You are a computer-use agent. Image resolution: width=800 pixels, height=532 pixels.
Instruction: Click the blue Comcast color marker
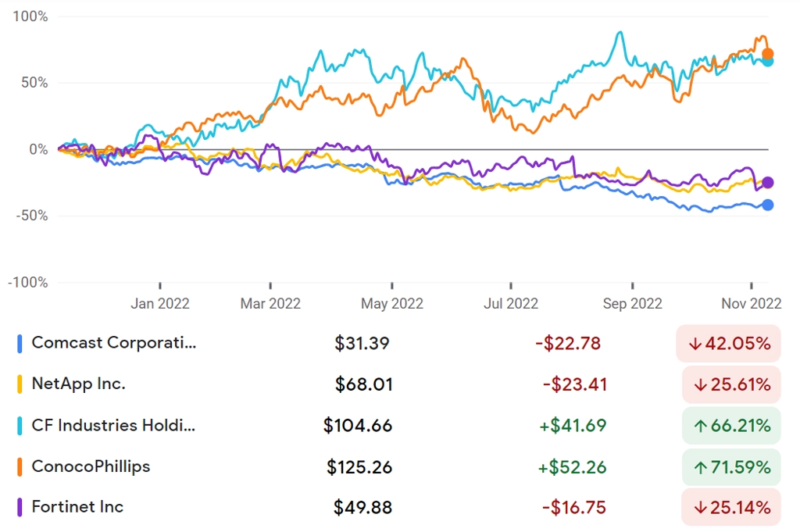click(x=20, y=344)
